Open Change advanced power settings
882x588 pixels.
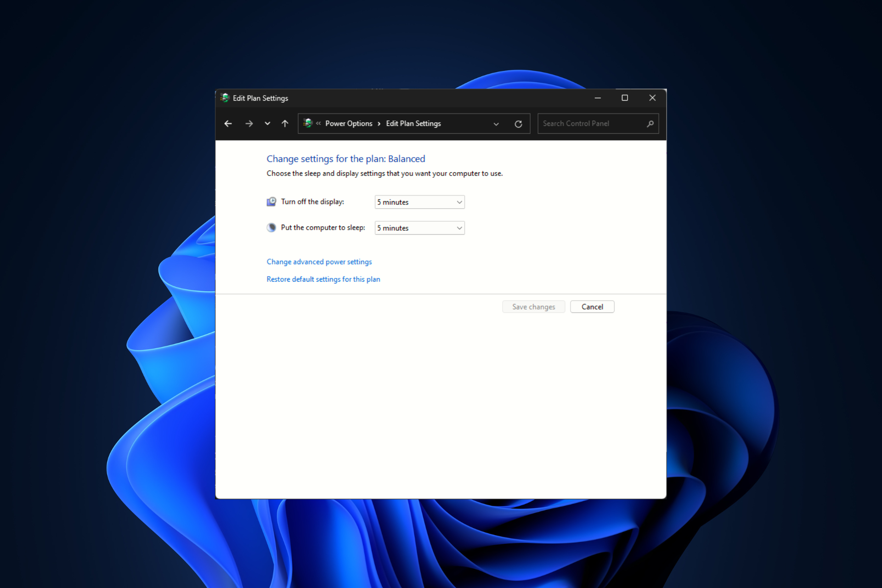coord(319,262)
